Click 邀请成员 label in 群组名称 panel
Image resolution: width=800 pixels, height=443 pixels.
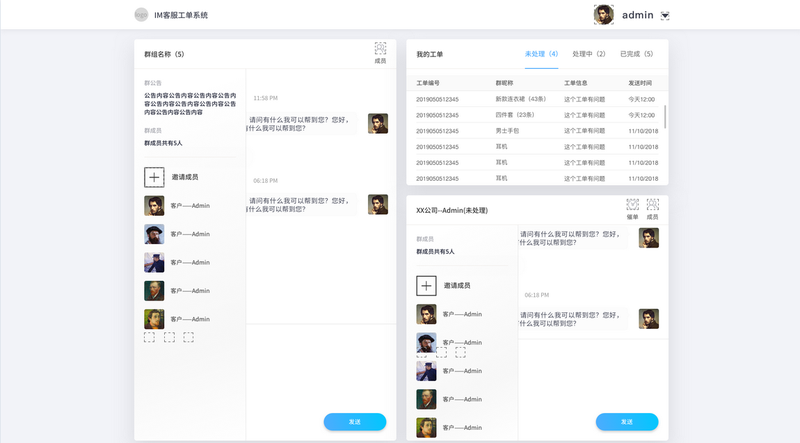(185, 177)
